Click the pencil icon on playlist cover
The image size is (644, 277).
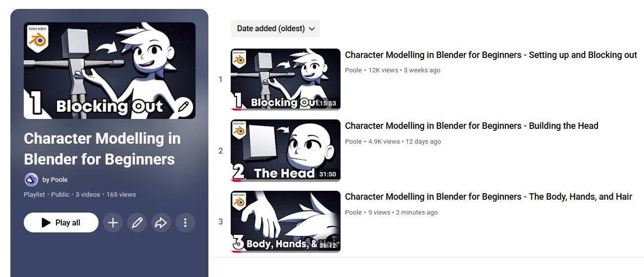tap(183, 107)
